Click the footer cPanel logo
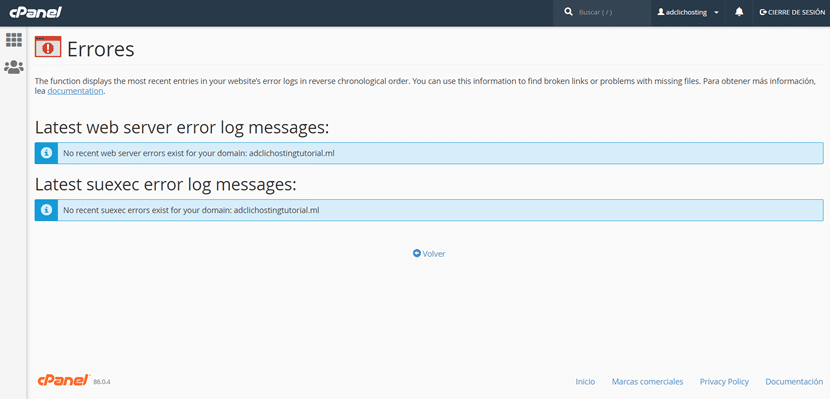 [x=64, y=380]
